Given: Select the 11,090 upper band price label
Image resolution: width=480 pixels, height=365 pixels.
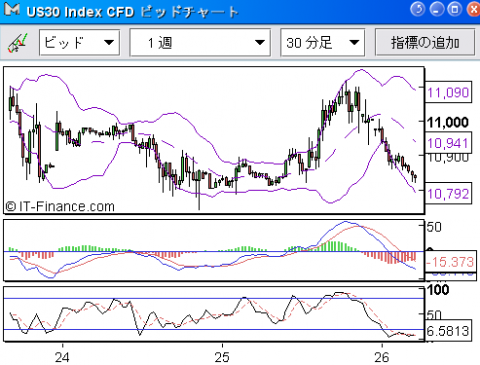Looking at the screenshot, I should [448, 92].
